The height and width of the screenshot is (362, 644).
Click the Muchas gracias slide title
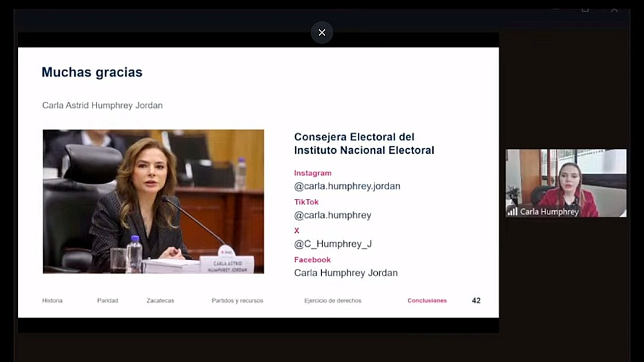(x=92, y=73)
